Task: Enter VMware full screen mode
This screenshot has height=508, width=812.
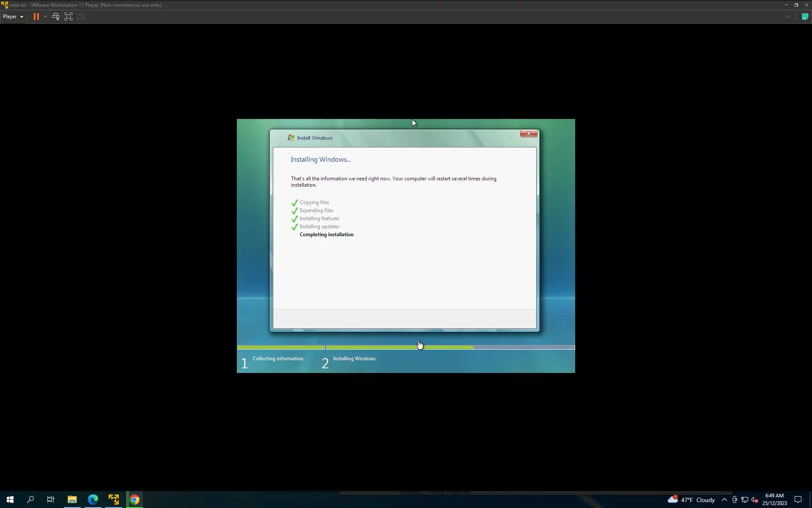Action: 69,17
